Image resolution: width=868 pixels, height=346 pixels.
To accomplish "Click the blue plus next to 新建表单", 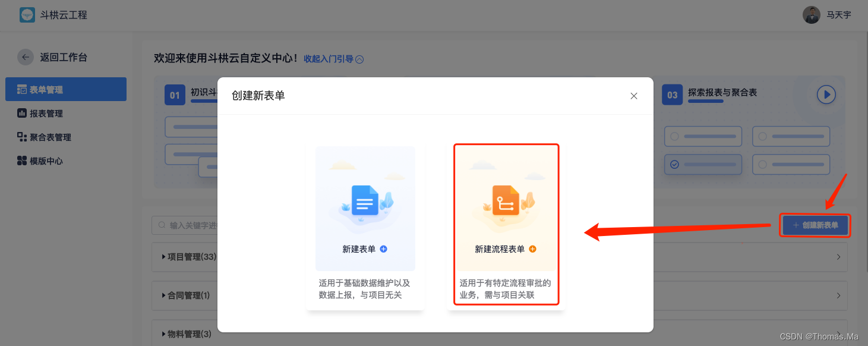I will click(x=383, y=249).
